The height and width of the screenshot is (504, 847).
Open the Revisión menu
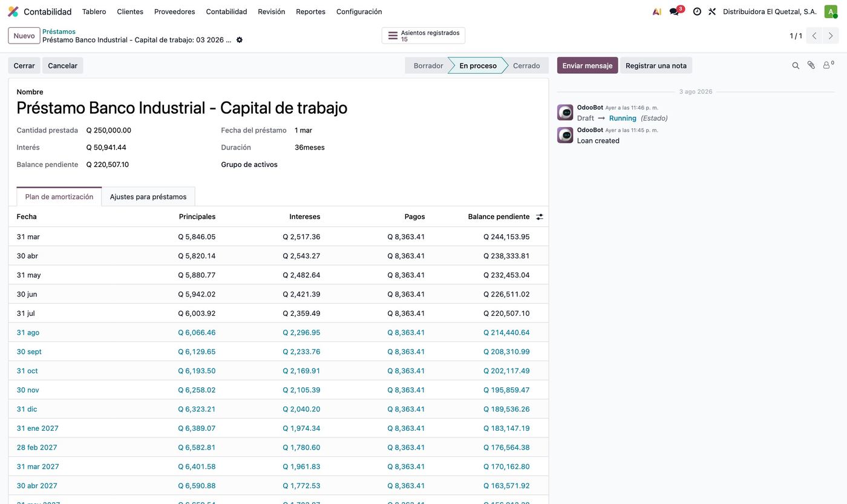pos(271,11)
